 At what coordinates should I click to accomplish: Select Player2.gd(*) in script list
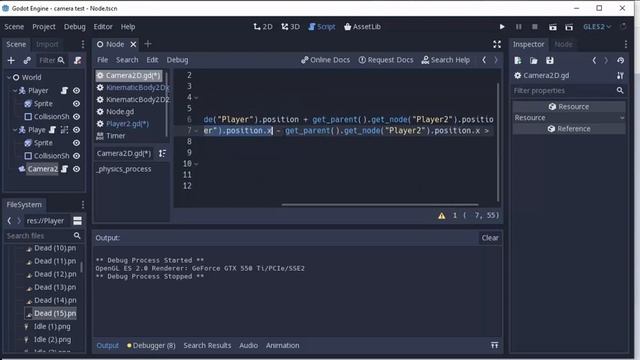click(x=127, y=124)
